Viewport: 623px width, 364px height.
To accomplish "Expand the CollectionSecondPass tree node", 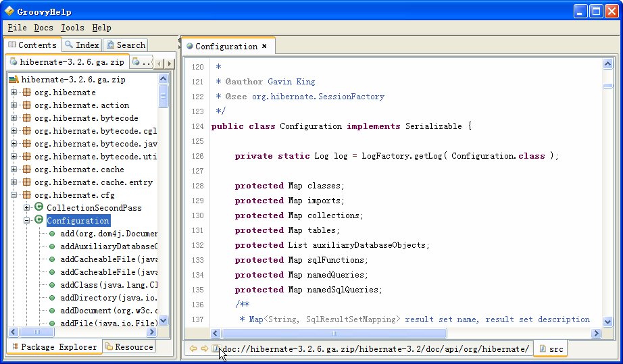I will (27, 208).
